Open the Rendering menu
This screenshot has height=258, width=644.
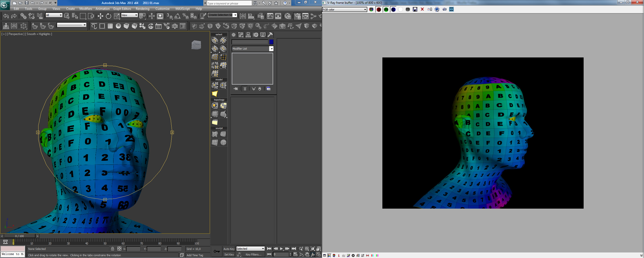tap(142, 9)
